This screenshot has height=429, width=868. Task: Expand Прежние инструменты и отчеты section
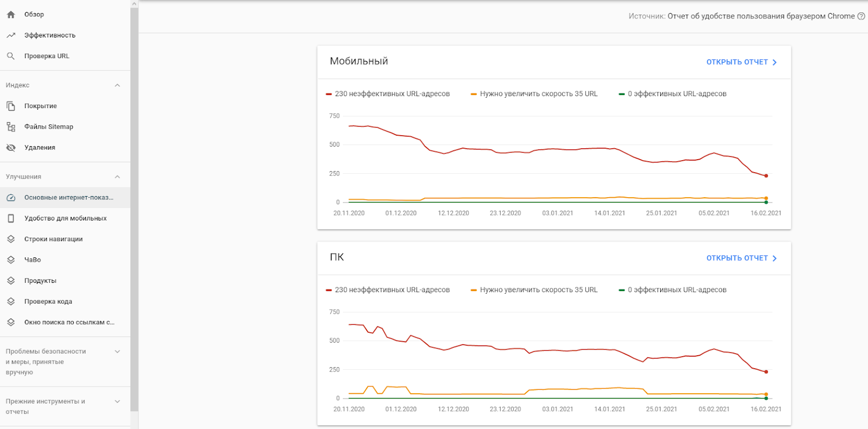(117, 402)
